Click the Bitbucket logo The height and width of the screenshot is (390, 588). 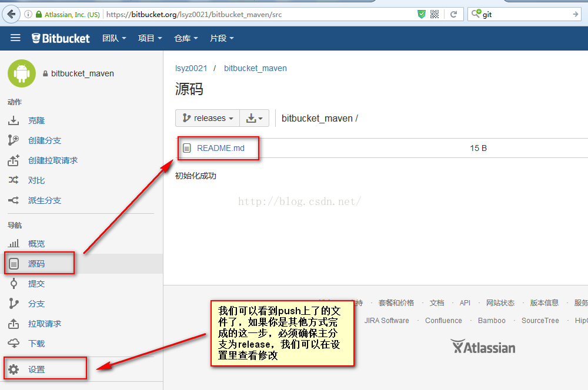pyautogui.click(x=61, y=38)
